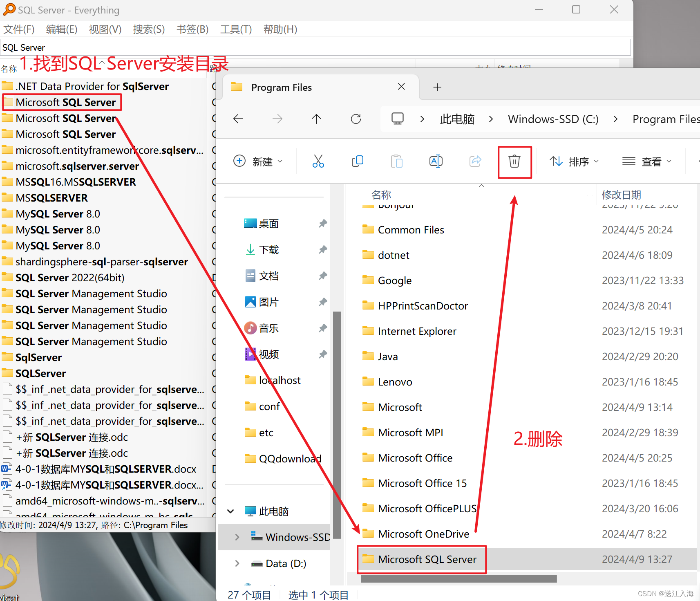Close the Program Files tab
The height and width of the screenshot is (601, 700).
pos(401,87)
